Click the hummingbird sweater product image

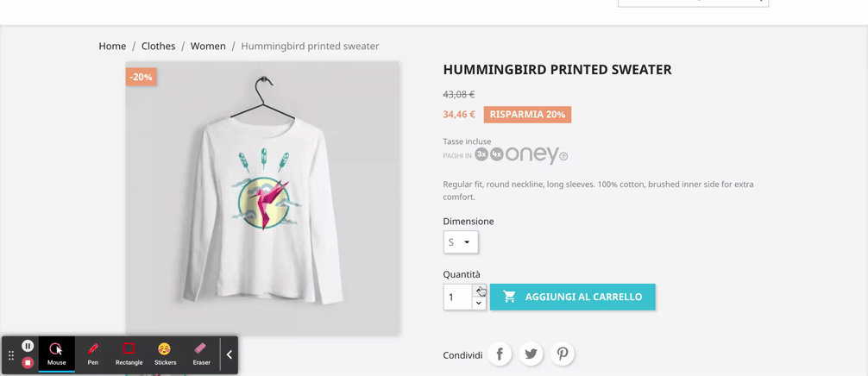coord(262,197)
